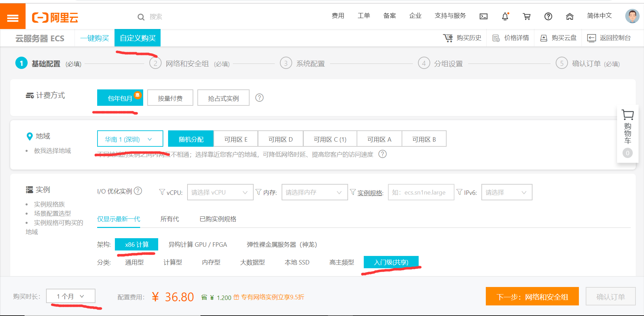This screenshot has height=316, width=644.
Task: Click the 购买云盘 disk icon
Action: [x=544, y=38]
